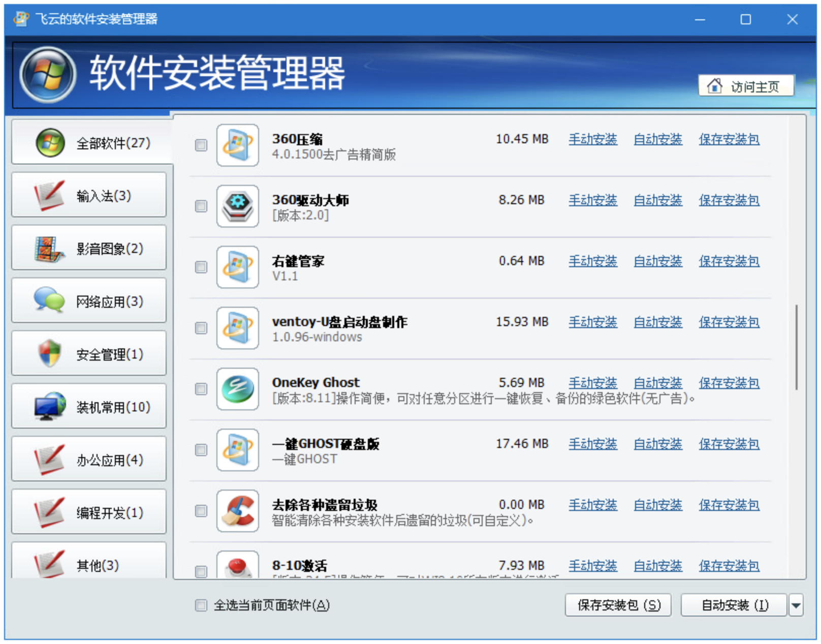Click 保存安装包 link for 360压缩
Screen dimensions: 821x644
point(729,139)
